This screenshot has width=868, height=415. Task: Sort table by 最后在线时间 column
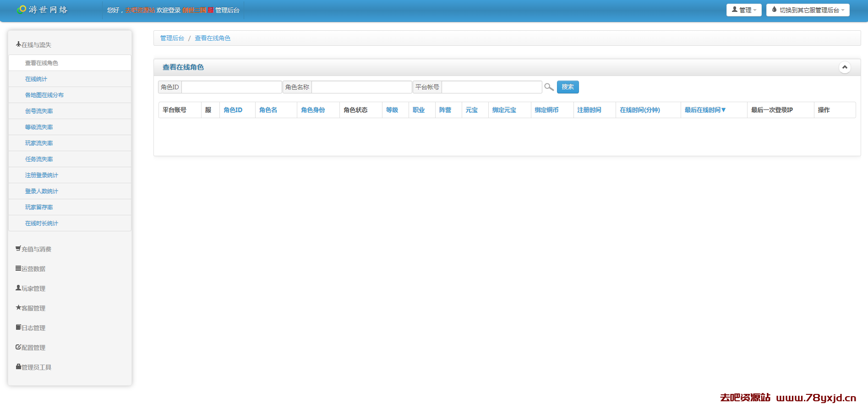tap(705, 110)
